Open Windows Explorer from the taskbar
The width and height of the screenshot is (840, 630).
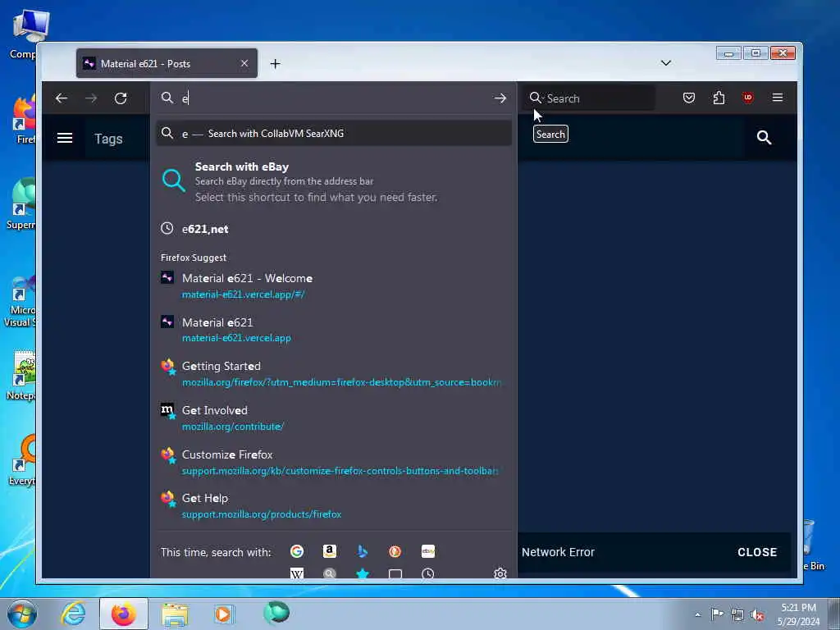point(175,614)
